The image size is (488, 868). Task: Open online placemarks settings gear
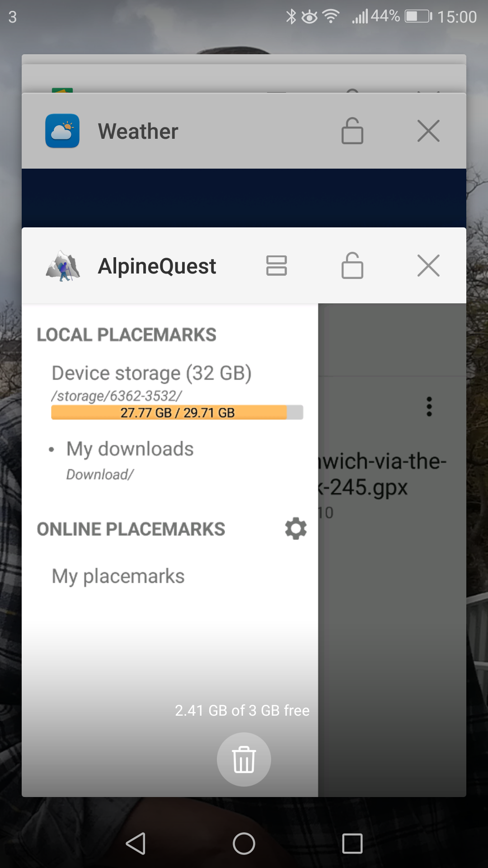296,528
